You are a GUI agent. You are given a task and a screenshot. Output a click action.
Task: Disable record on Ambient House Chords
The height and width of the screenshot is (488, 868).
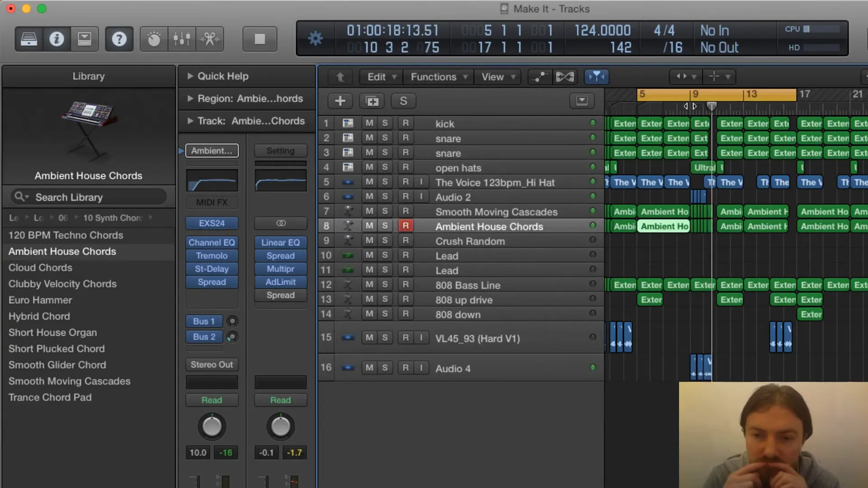[406, 226]
